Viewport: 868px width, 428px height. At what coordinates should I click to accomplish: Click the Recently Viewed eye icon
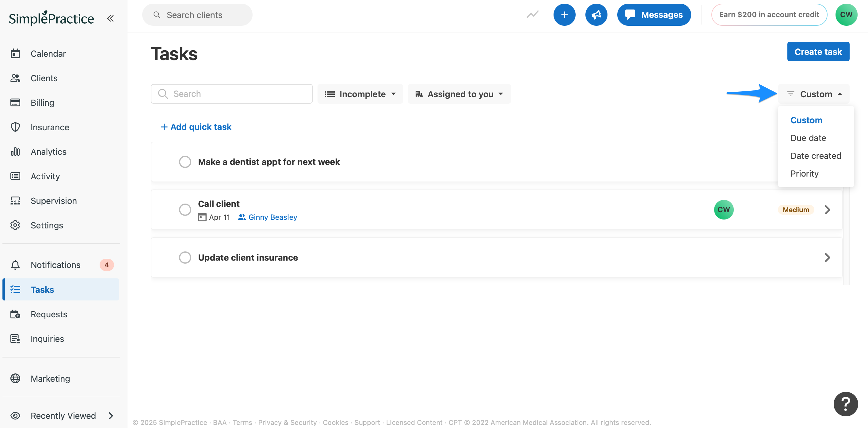click(15, 415)
